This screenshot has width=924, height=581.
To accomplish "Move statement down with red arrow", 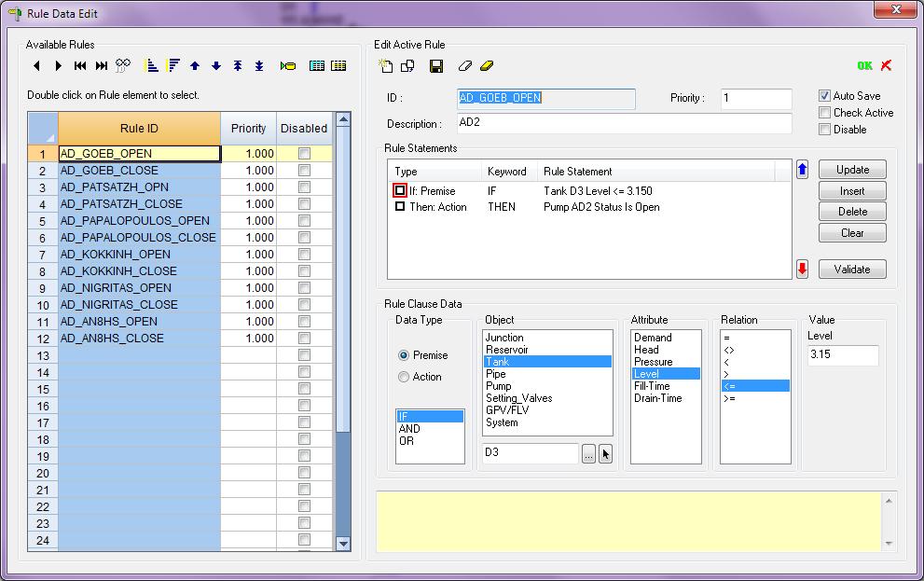I will point(802,269).
